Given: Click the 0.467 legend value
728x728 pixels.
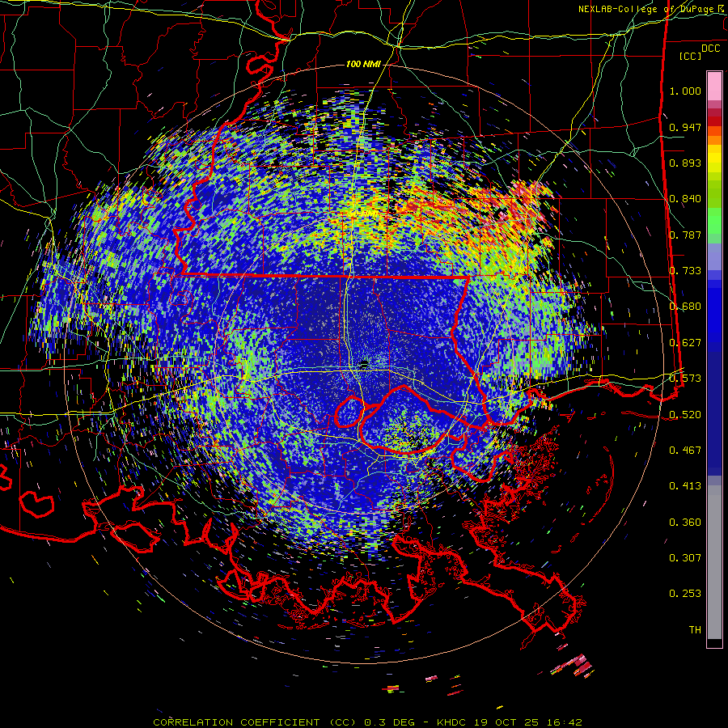Looking at the screenshot, I should [x=685, y=451].
